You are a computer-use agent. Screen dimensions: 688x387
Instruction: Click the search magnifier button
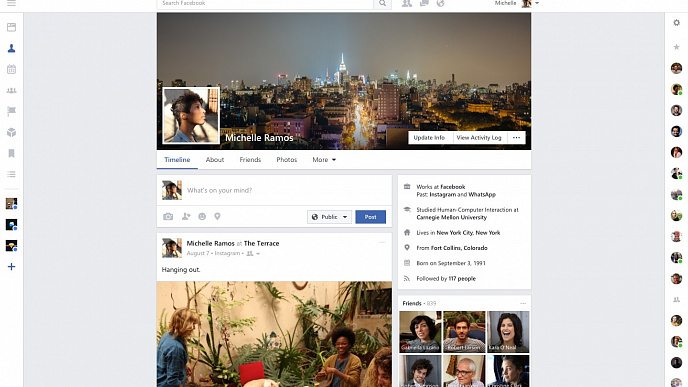click(x=382, y=4)
